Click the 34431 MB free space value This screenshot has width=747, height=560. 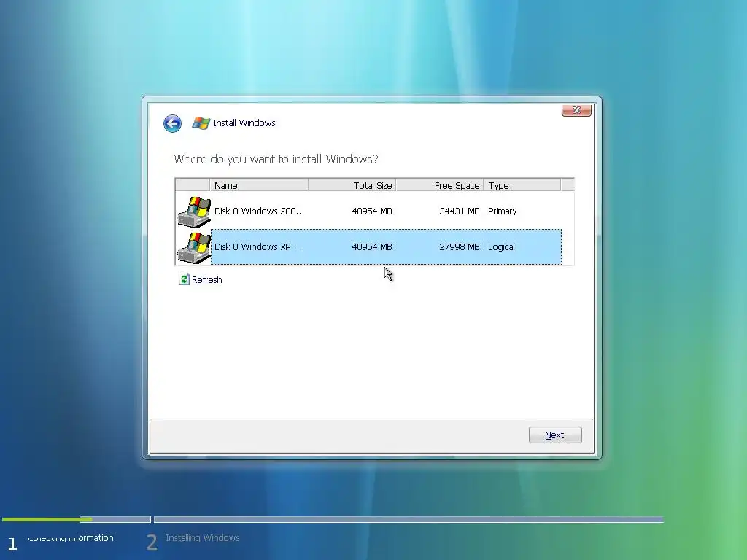460,211
